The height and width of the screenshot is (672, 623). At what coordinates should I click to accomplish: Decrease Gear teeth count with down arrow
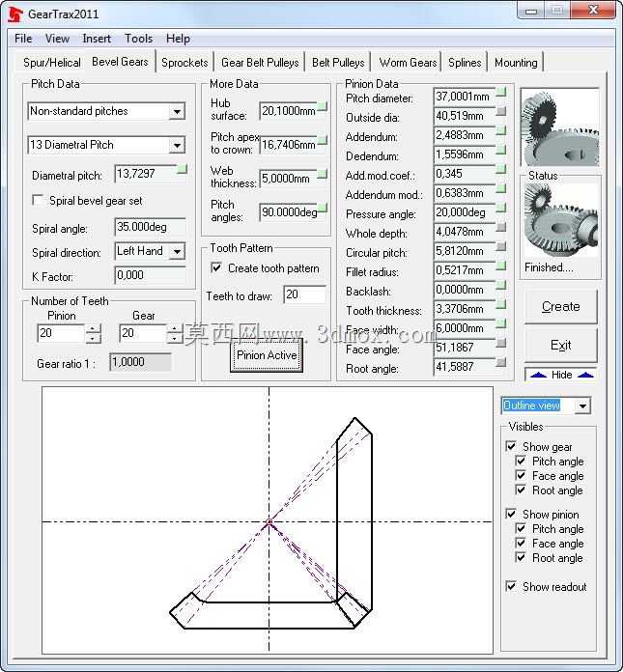(x=174, y=339)
